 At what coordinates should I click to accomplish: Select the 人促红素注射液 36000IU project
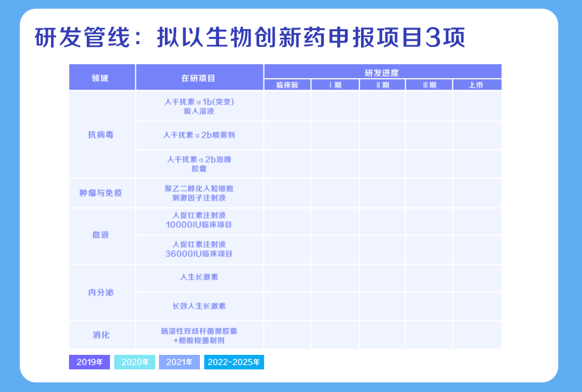click(199, 249)
